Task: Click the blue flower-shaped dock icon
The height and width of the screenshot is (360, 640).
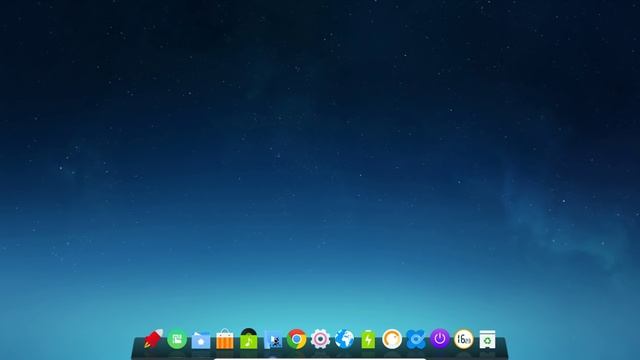Action: click(x=416, y=339)
